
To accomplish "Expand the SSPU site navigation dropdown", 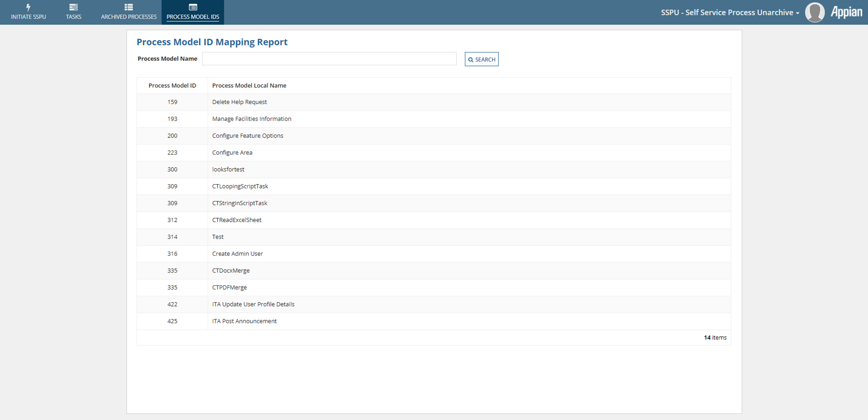I will (x=730, y=12).
